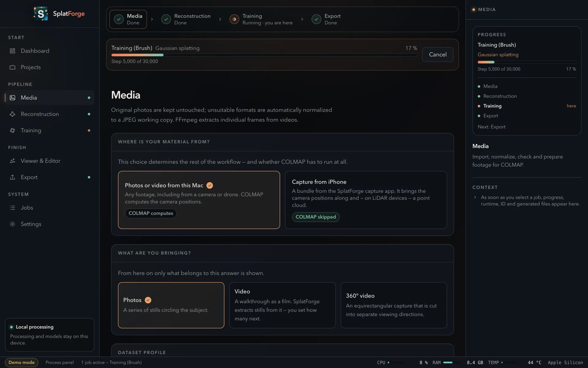Open Projects in the sidebar

(x=50, y=67)
